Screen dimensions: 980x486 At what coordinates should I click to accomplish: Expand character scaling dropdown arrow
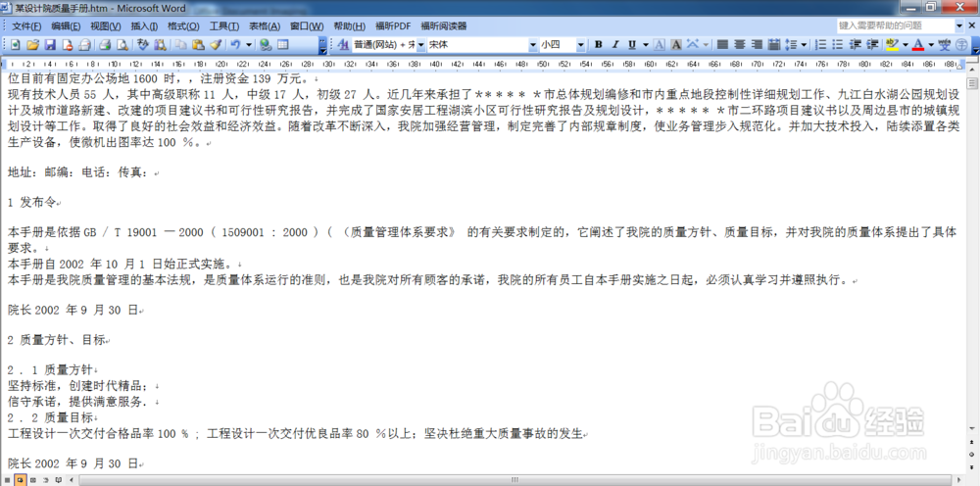tap(706, 44)
